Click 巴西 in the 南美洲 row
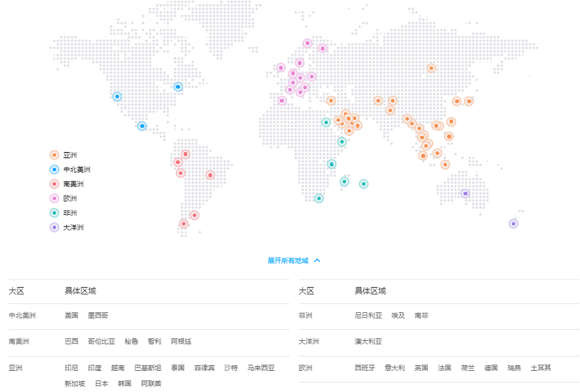Screen dimensions: 580x392 [72, 342]
